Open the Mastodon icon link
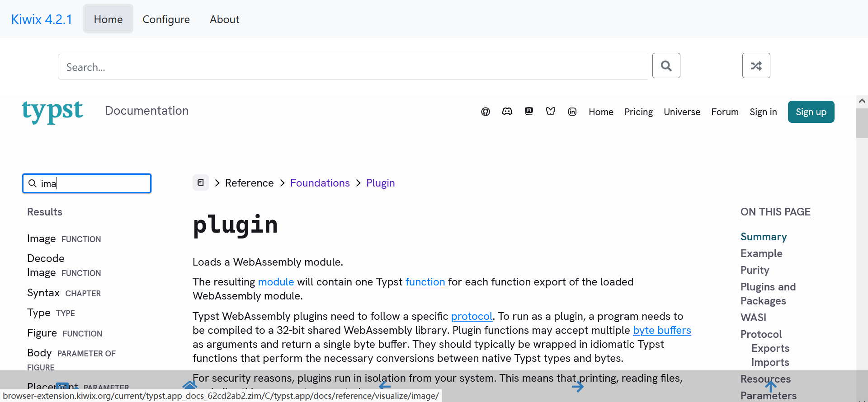The image size is (868, 402). [529, 112]
